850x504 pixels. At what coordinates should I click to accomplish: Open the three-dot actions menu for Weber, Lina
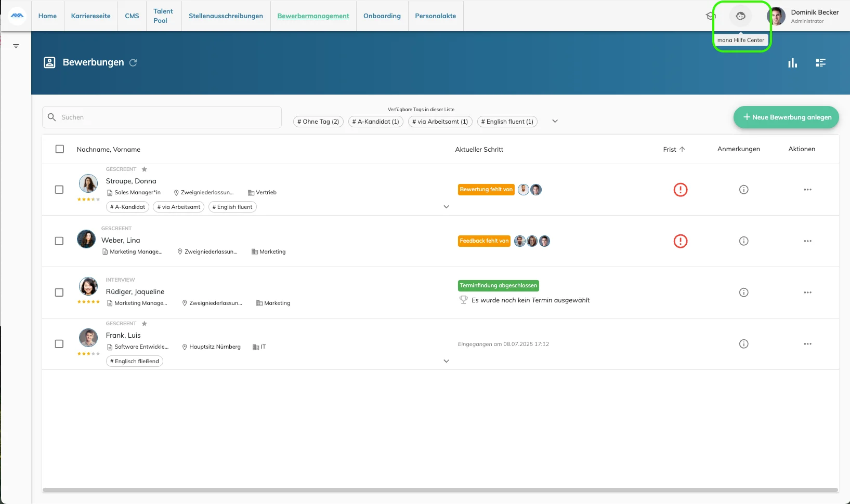pos(807,241)
